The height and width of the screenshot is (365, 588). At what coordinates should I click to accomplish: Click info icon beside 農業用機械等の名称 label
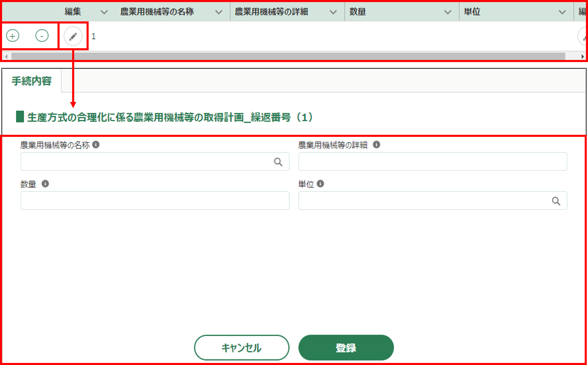coord(96,145)
